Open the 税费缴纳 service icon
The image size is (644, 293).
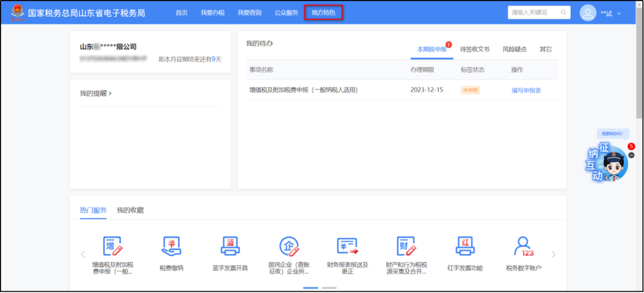pos(171,246)
